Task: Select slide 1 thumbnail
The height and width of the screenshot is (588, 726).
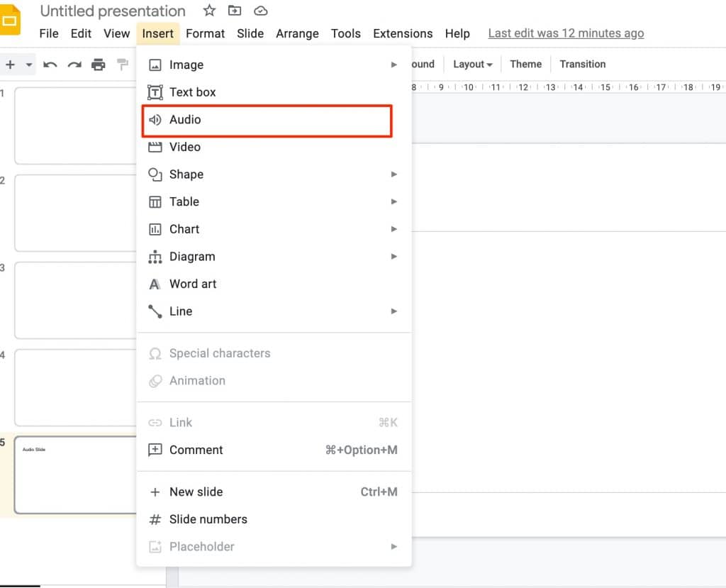Action: pyautogui.click(x=75, y=126)
